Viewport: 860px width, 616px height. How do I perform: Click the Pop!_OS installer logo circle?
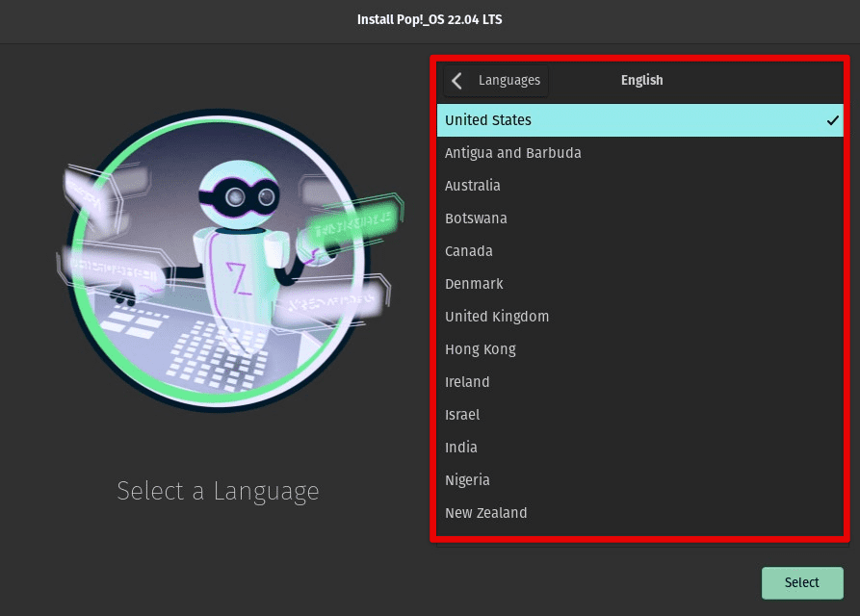(x=231, y=260)
